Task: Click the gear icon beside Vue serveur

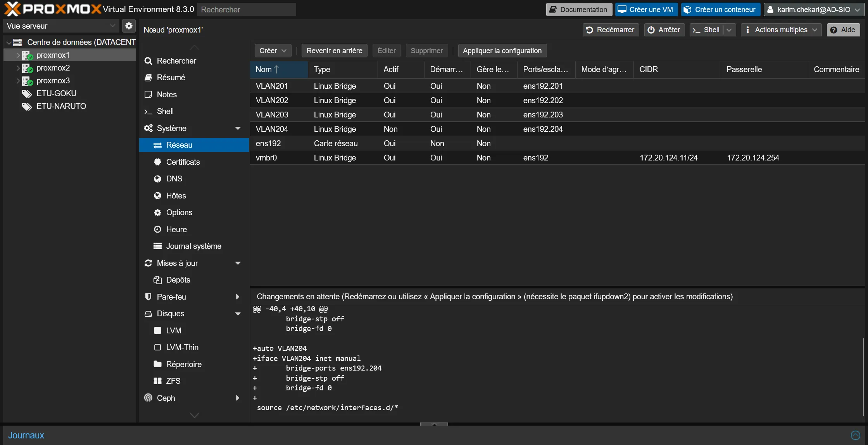Action: coord(129,26)
